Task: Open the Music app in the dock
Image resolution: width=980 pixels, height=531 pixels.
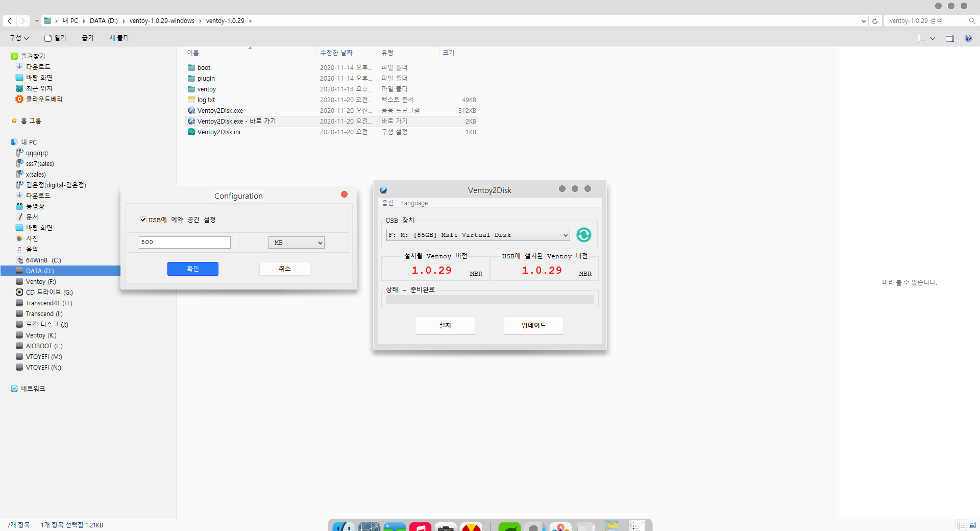Action: [x=420, y=526]
